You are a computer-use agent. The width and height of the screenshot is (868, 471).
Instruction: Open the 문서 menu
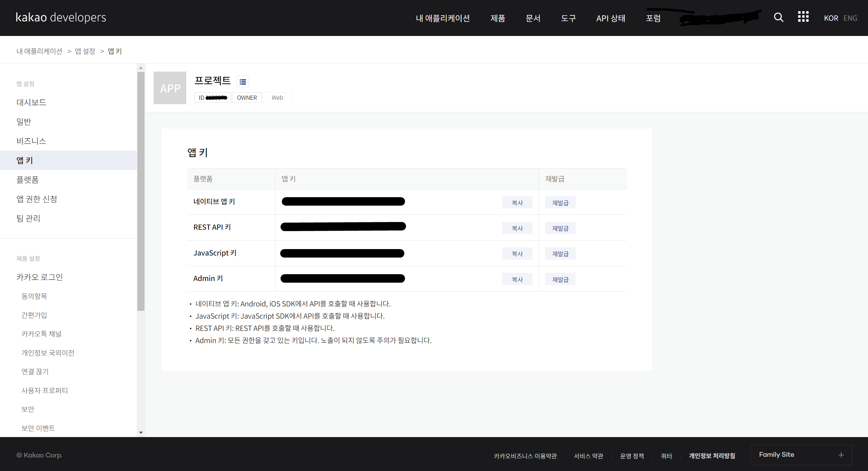[533, 18]
